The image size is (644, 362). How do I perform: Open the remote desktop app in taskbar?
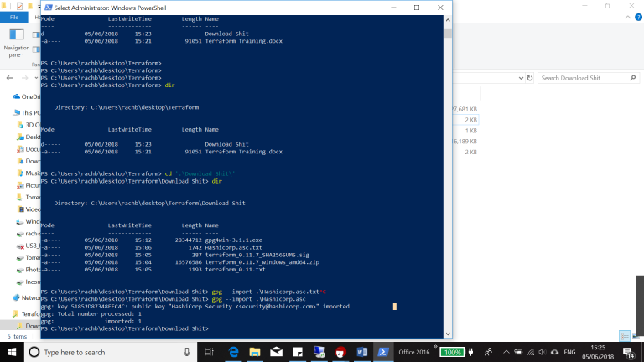coord(319,352)
